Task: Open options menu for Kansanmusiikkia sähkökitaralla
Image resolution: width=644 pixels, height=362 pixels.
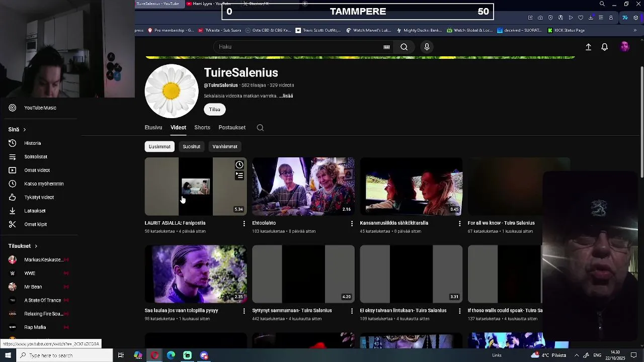Action: point(459,223)
